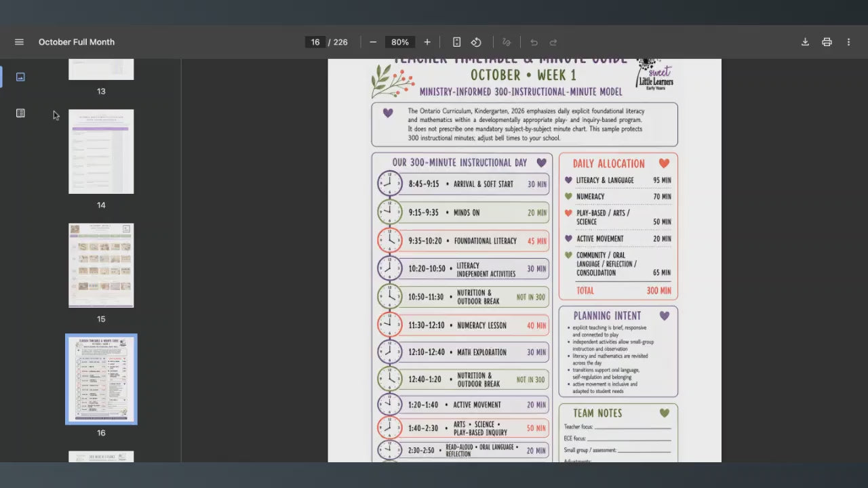Click "Literacy Independent Activities" schedule entry
868x488 pixels.
tap(486, 270)
